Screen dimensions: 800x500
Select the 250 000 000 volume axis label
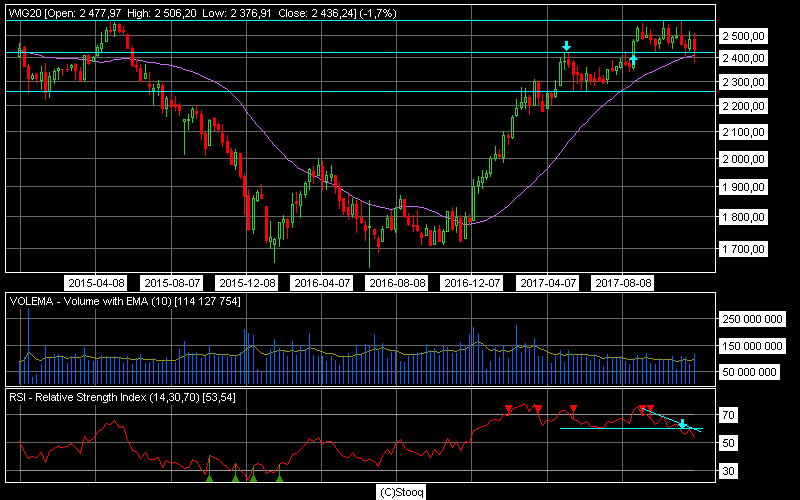752,319
